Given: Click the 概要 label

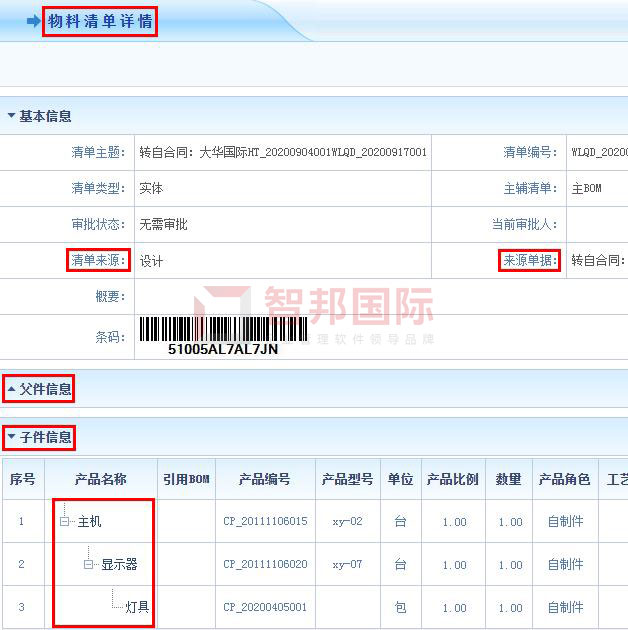Looking at the screenshot, I should [110, 296].
